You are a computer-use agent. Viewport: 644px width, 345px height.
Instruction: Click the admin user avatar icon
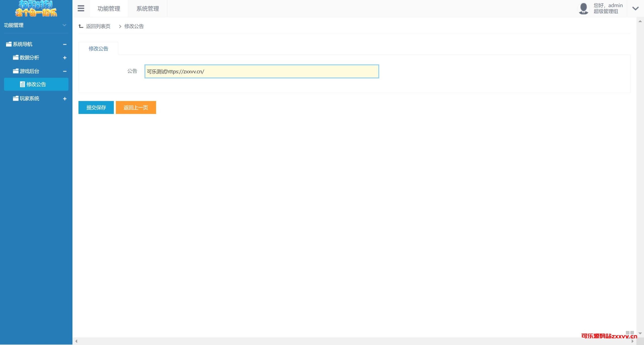(583, 8)
